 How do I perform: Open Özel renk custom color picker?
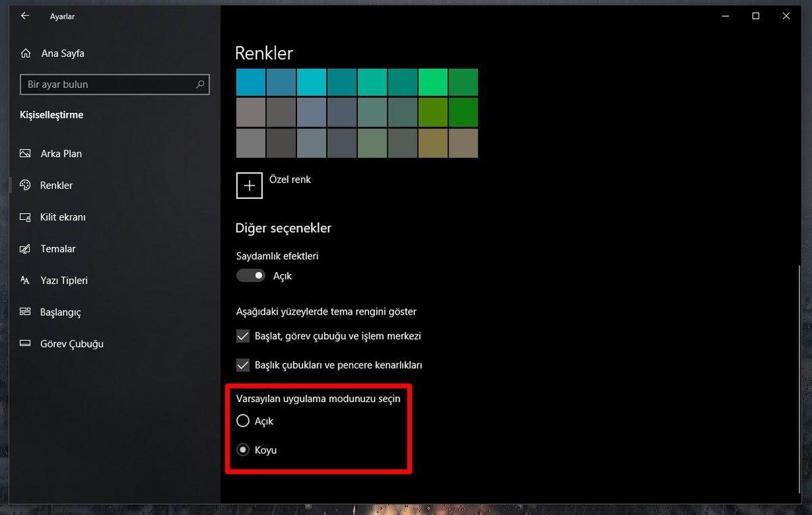coord(249,185)
